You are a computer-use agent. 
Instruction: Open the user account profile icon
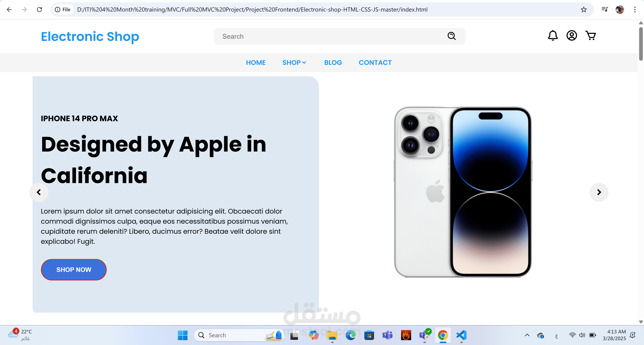(572, 36)
